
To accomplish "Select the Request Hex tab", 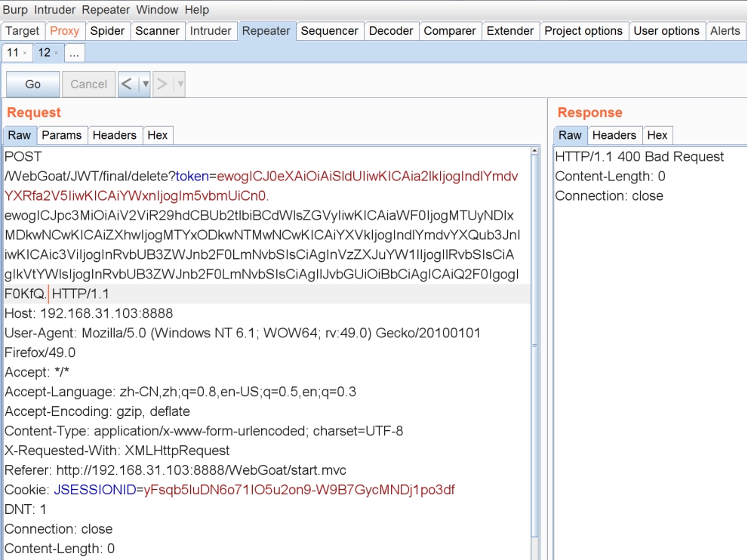I will 158,135.
